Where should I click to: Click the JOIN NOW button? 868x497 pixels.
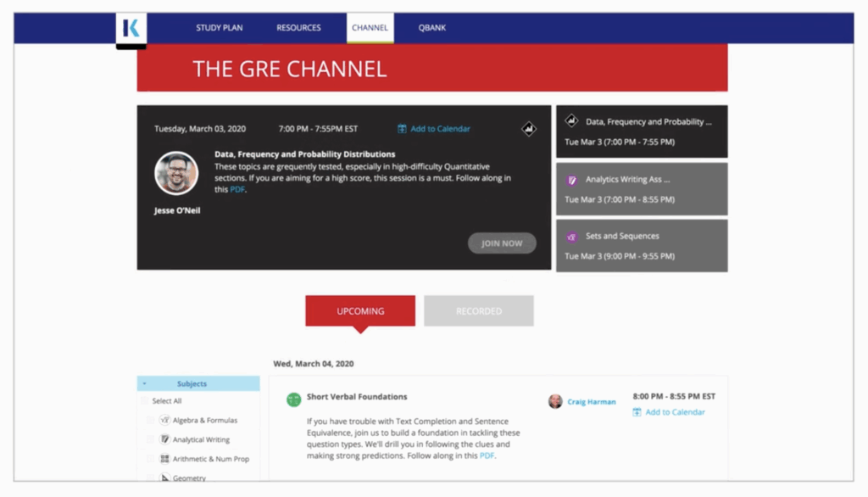(x=502, y=243)
